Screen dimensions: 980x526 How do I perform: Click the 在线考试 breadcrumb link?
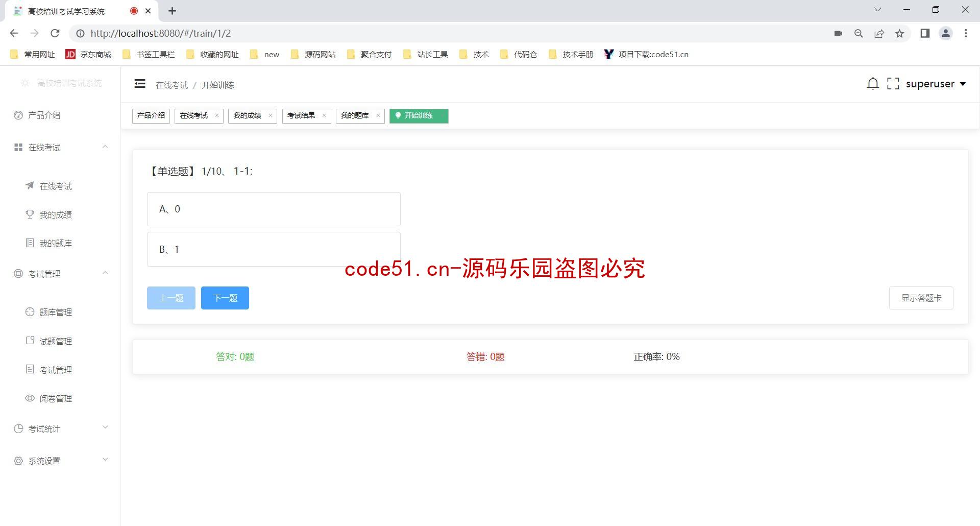tap(172, 85)
